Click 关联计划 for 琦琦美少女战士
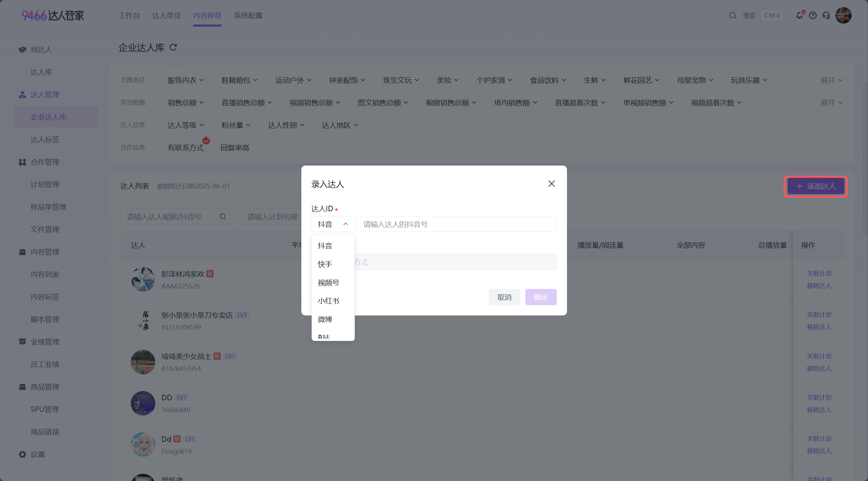The width and height of the screenshot is (868, 481). (819, 356)
